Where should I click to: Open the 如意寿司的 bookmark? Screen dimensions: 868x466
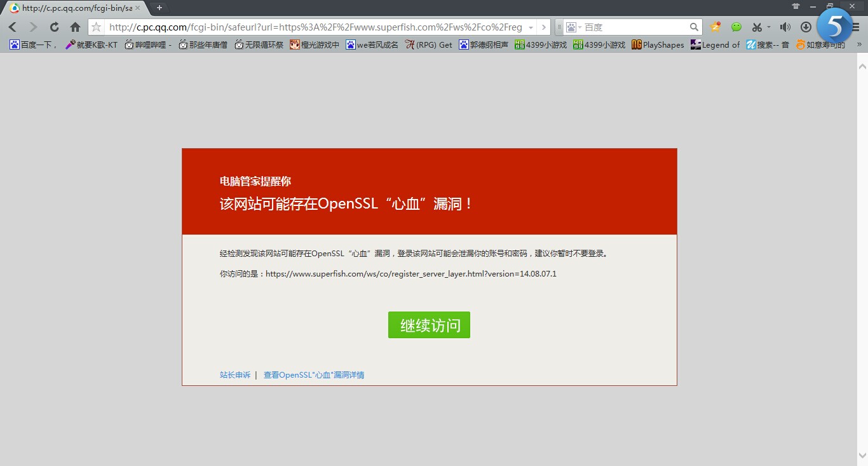[820, 45]
